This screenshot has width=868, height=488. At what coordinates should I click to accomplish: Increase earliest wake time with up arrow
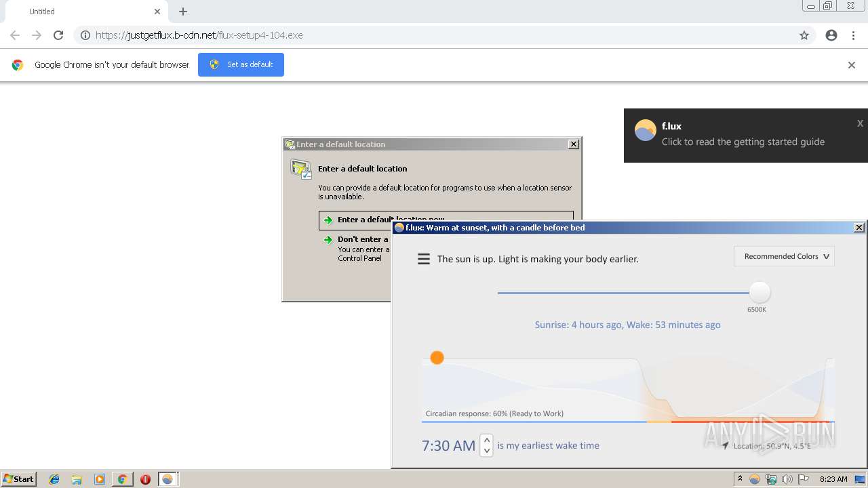[x=486, y=440]
